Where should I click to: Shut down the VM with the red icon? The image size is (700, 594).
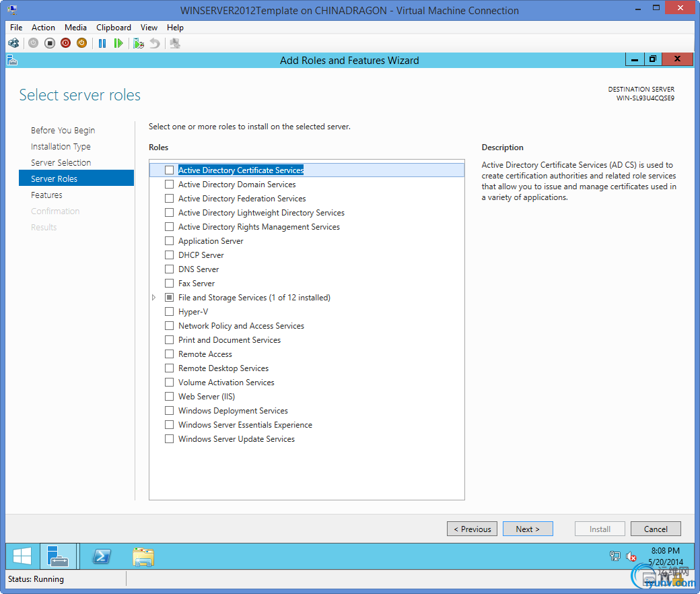click(x=66, y=43)
